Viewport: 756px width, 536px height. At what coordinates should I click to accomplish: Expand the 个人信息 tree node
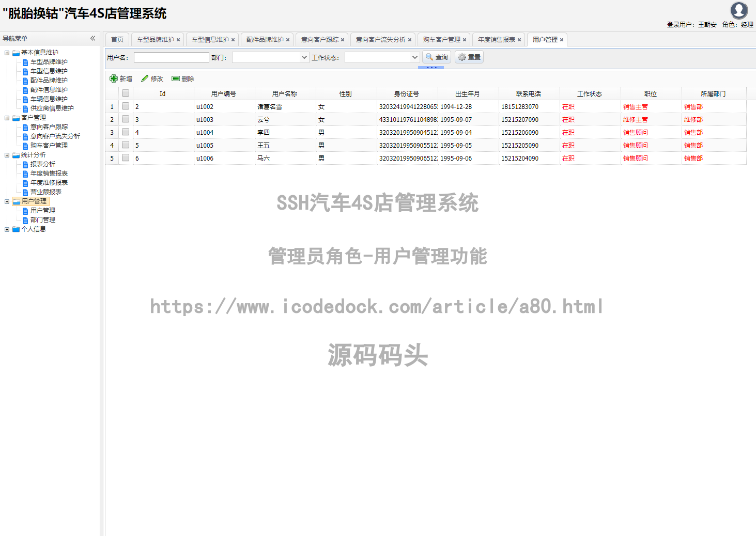pyautogui.click(x=7, y=229)
